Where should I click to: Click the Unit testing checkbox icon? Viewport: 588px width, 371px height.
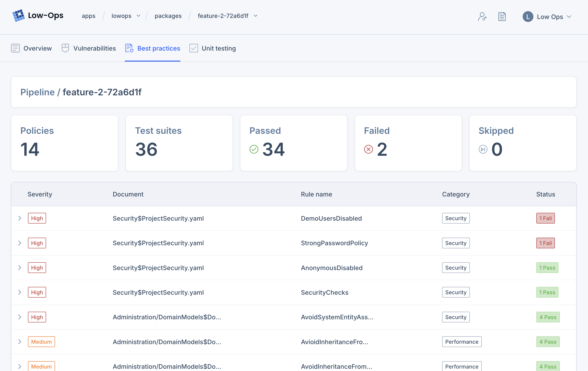pos(194,48)
